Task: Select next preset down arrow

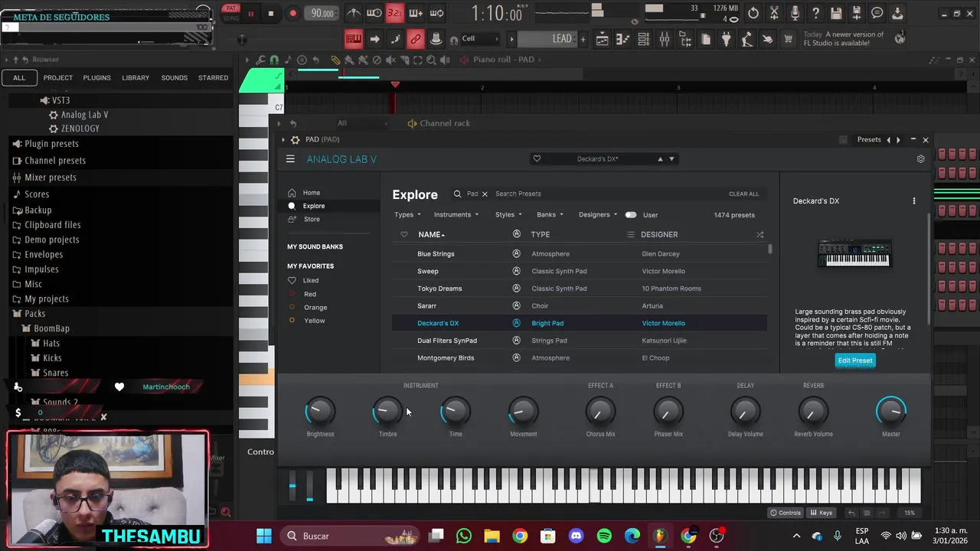Action: [671, 159]
